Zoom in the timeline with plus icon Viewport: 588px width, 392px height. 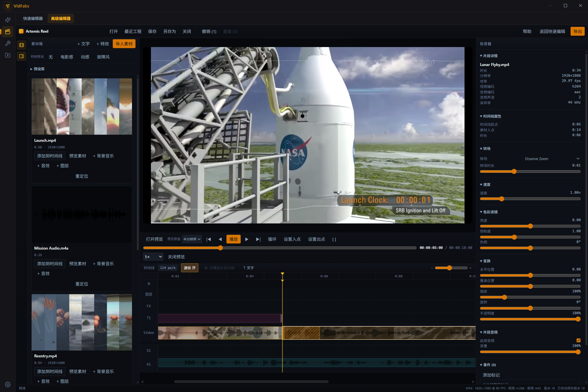point(470,268)
